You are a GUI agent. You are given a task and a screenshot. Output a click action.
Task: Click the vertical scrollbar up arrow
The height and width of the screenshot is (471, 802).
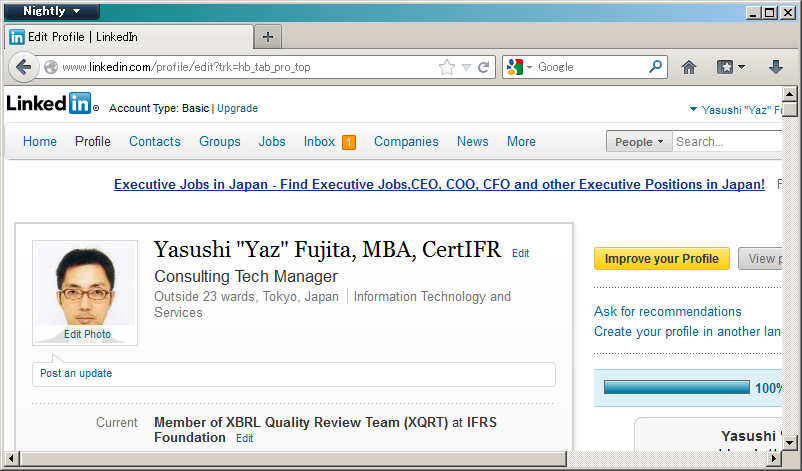pyautogui.click(x=789, y=94)
